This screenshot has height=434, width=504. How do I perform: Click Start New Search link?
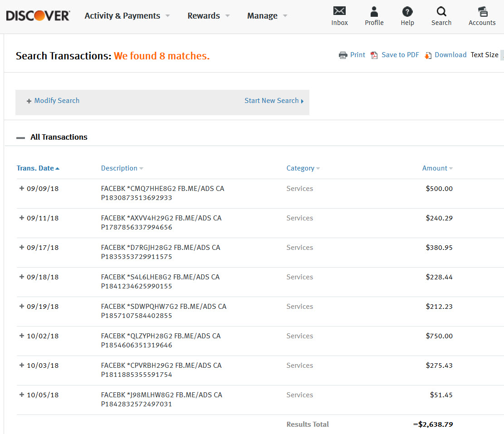274,101
